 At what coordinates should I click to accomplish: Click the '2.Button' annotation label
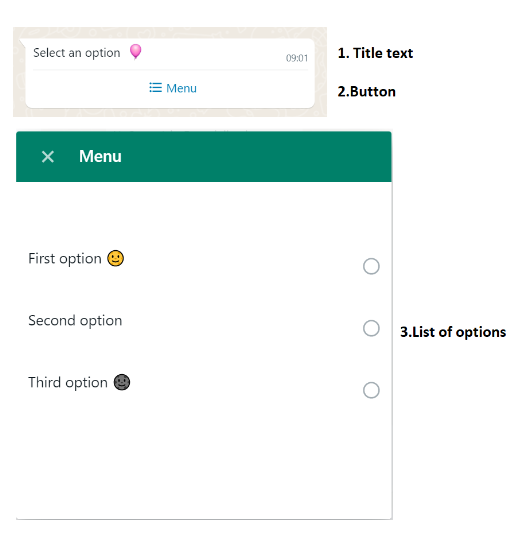(x=366, y=92)
